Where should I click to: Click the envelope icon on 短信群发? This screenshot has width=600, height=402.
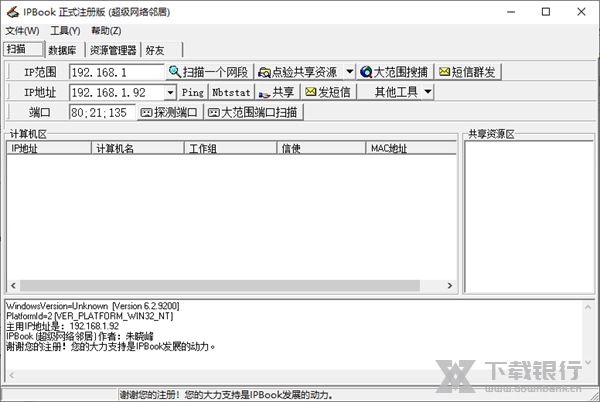pos(444,72)
